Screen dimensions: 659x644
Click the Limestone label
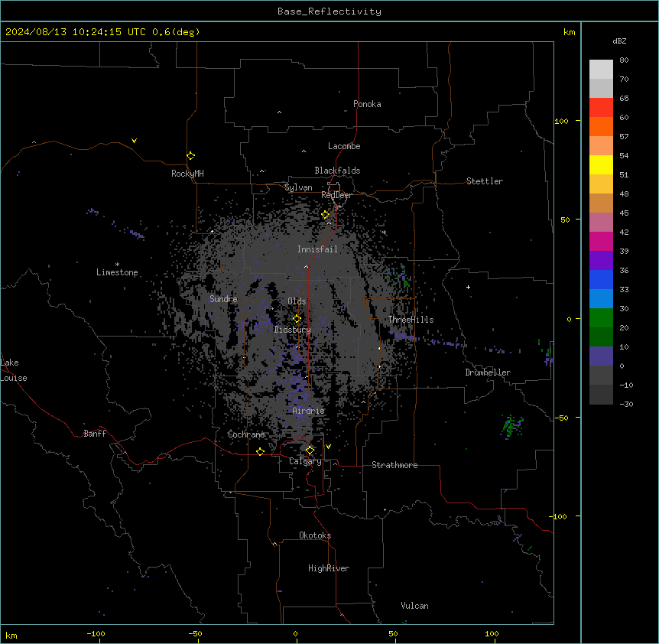(x=117, y=272)
